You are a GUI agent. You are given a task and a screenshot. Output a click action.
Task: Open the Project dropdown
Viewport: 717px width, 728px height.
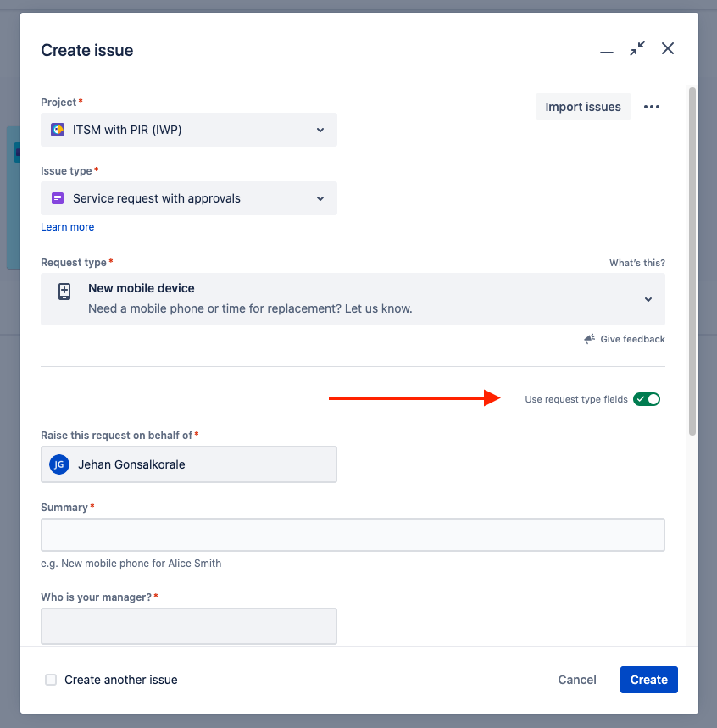pos(189,130)
